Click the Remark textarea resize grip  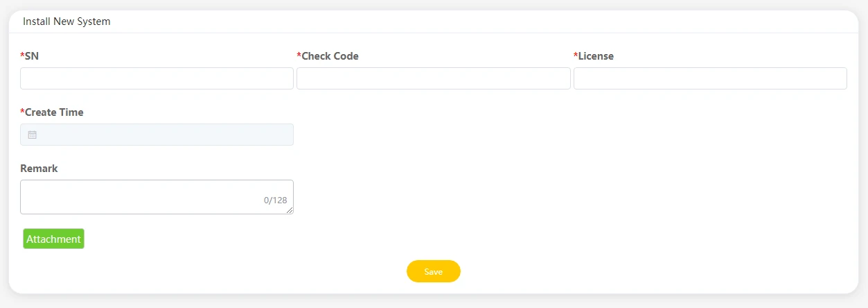[290, 210]
